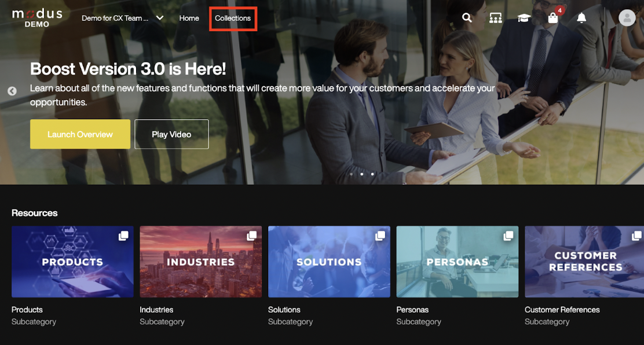The height and width of the screenshot is (345, 644).
Task: Click the Solutions title link below card
Action: (284, 310)
